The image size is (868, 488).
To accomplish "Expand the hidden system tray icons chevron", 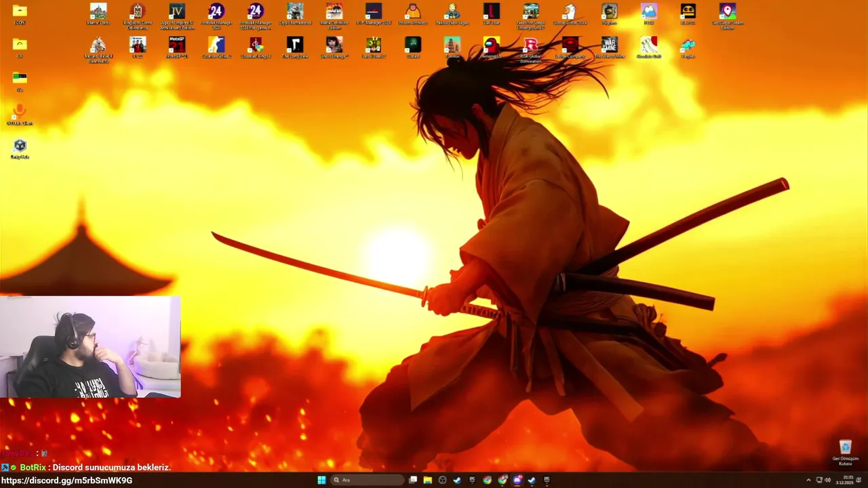I will [x=808, y=480].
